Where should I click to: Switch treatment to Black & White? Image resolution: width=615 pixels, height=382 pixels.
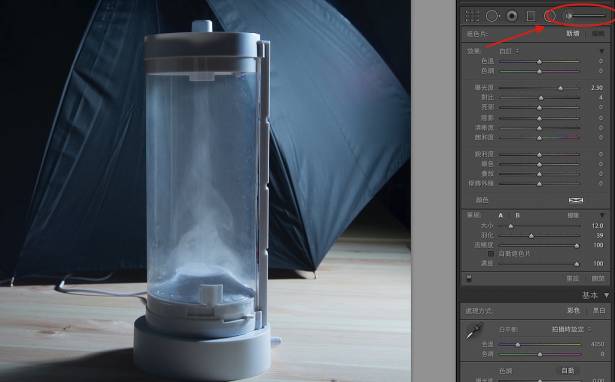(599, 311)
